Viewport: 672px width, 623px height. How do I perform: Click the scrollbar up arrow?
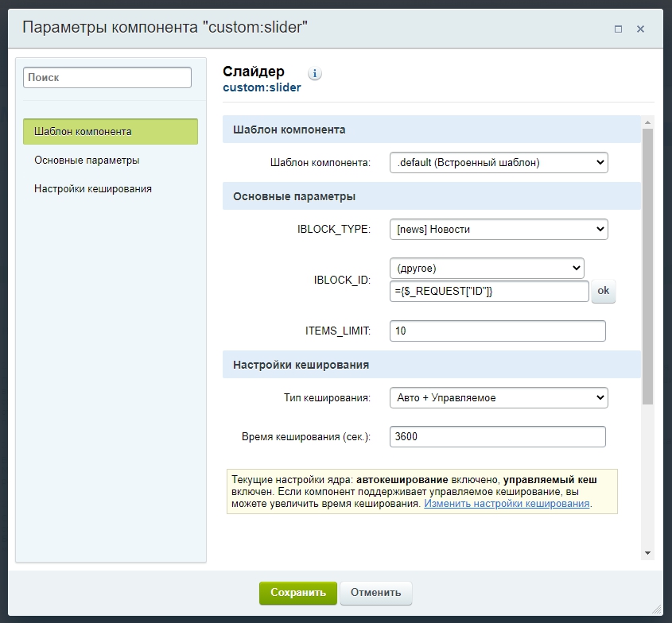(647, 122)
